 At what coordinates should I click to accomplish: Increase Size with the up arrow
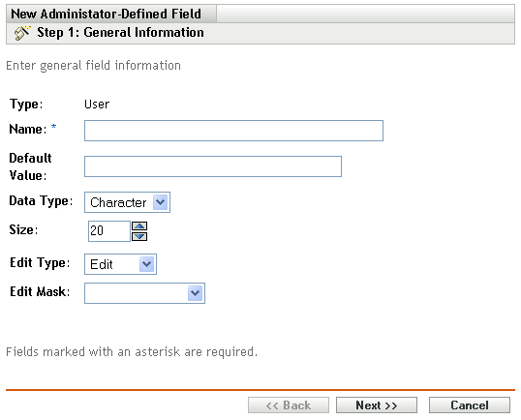point(139,226)
